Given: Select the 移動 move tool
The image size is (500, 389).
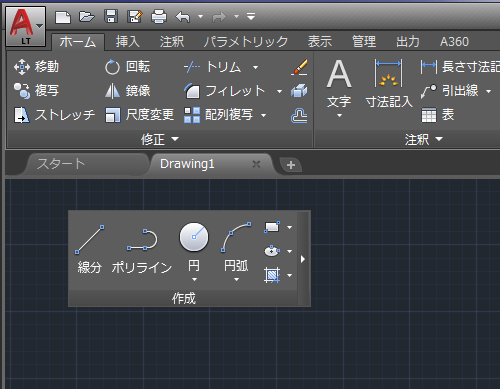Looking at the screenshot, I should (36, 67).
